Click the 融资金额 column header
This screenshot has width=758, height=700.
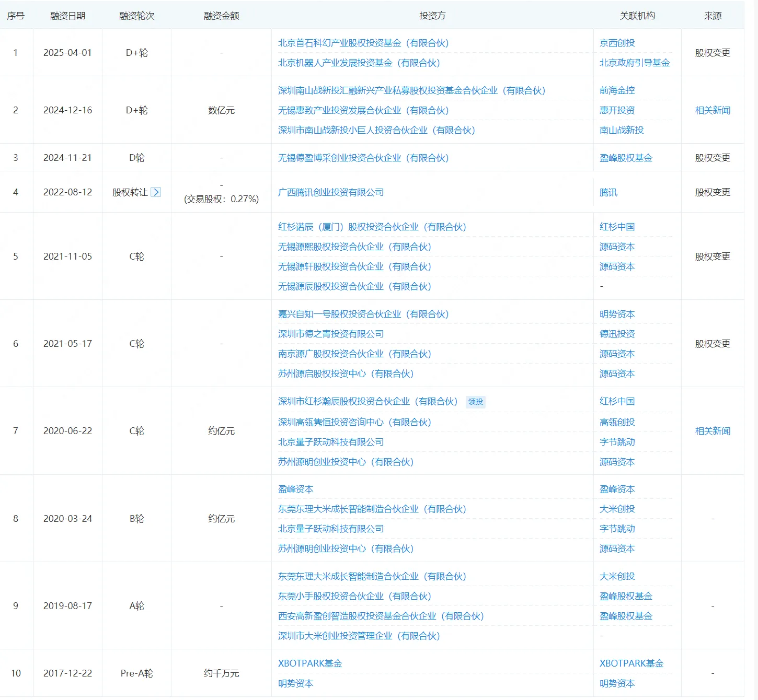(x=222, y=16)
